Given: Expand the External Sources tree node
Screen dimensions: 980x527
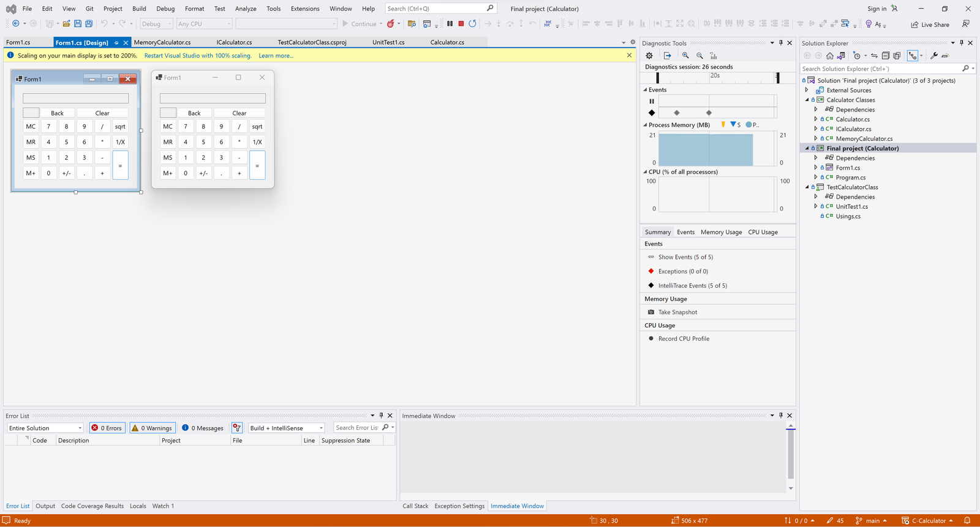Looking at the screenshot, I should 807,90.
